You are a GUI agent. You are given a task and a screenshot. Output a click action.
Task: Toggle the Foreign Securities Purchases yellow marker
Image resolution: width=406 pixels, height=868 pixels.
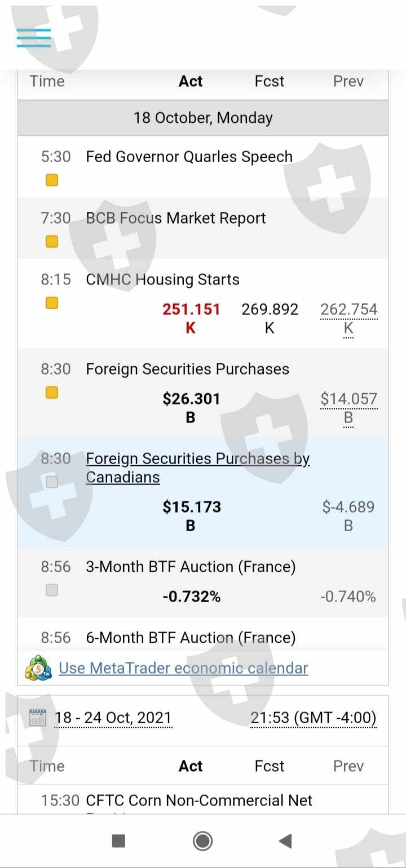52,393
